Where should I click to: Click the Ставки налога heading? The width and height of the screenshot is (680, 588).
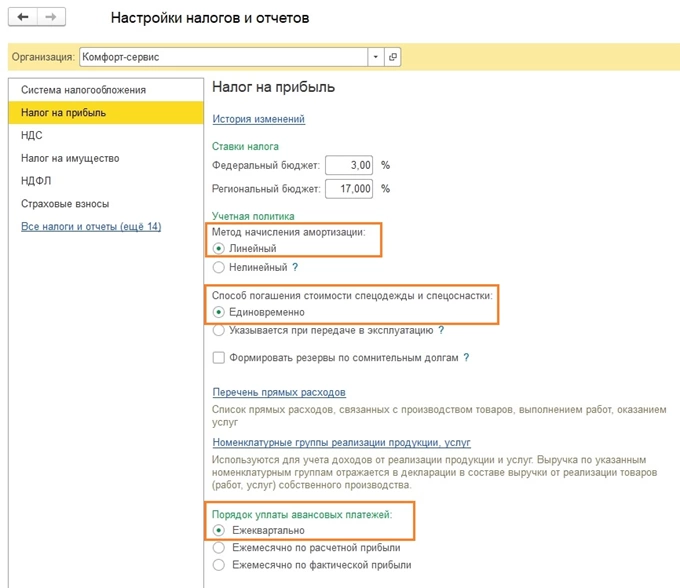tap(245, 147)
